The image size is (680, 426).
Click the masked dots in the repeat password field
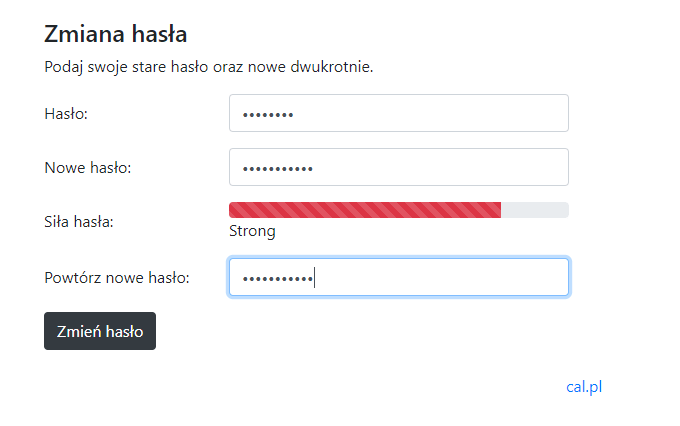point(278,279)
